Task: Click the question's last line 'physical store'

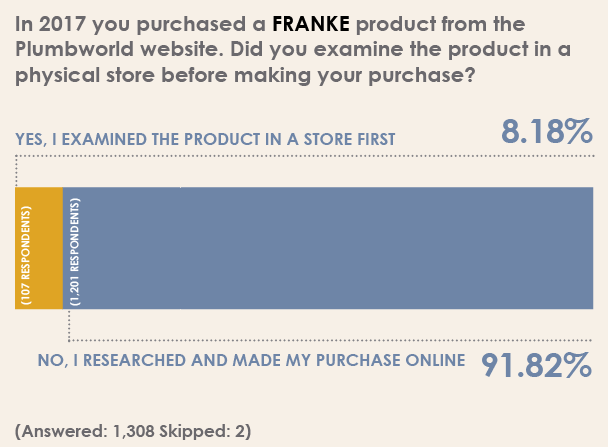Action: click(85, 75)
